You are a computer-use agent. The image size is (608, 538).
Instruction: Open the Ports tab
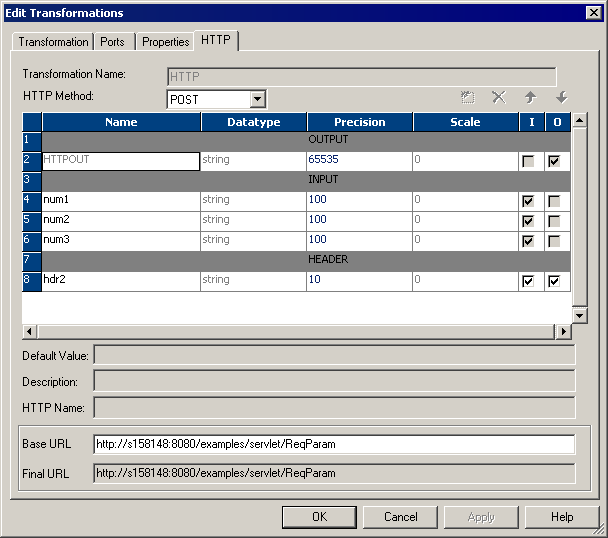click(x=113, y=42)
